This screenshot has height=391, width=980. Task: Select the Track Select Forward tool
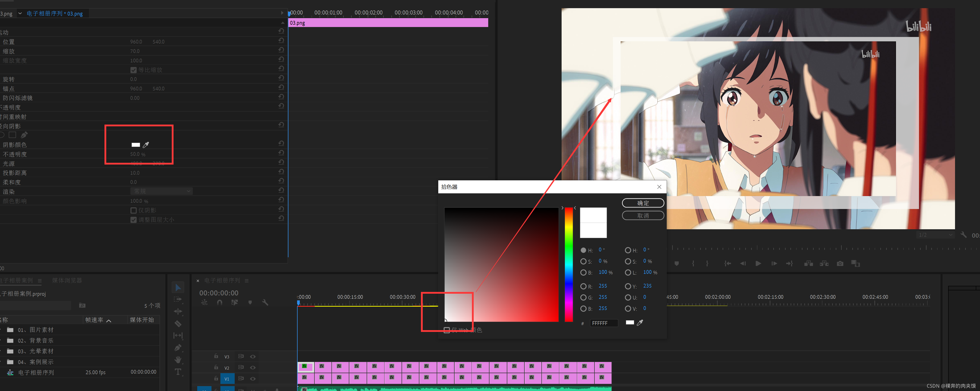(x=178, y=299)
